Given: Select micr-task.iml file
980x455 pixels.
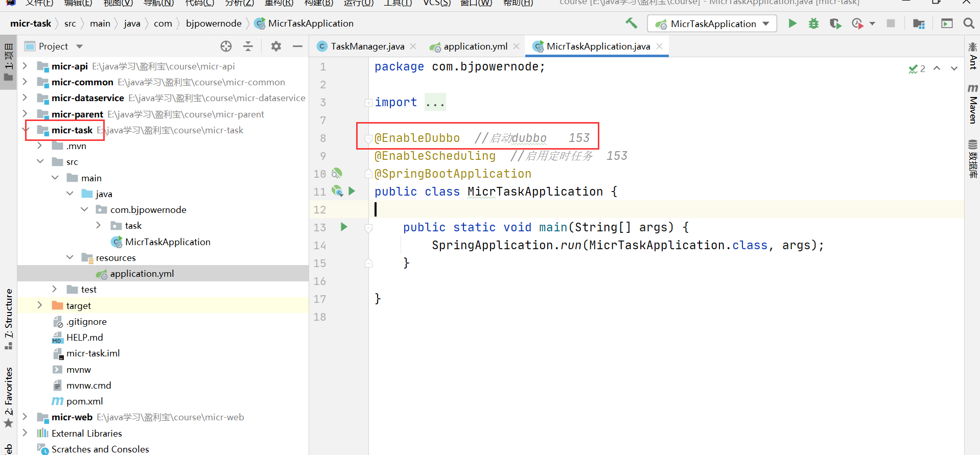Looking at the screenshot, I should 92,353.
